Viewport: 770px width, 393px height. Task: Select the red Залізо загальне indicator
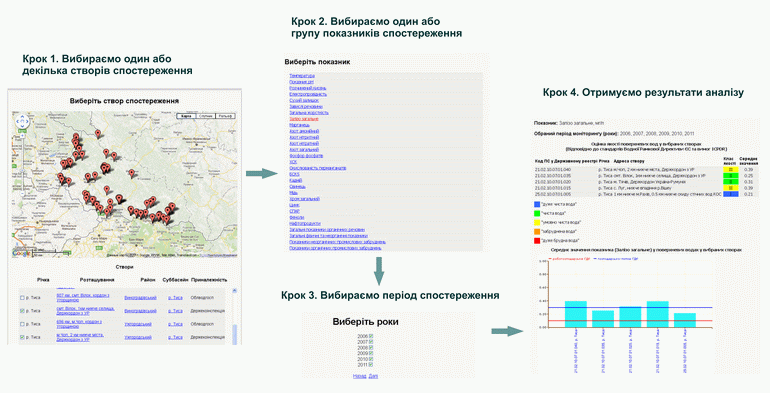click(x=304, y=119)
